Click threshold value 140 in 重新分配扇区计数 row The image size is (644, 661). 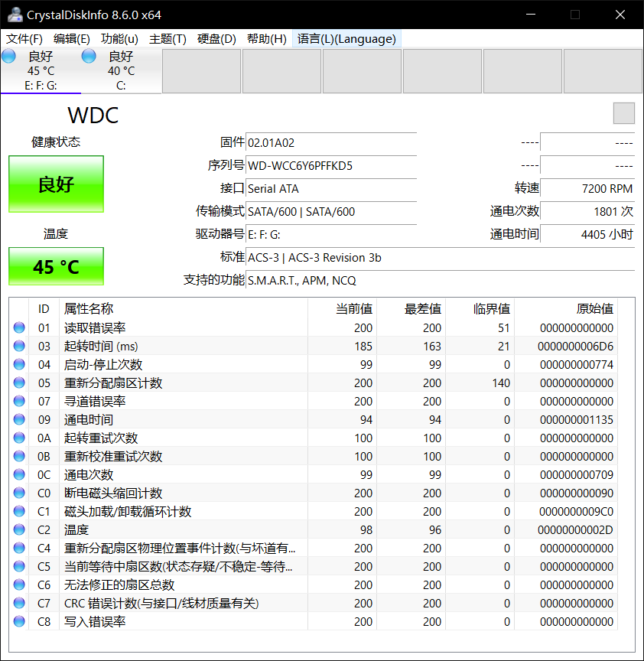click(501, 383)
